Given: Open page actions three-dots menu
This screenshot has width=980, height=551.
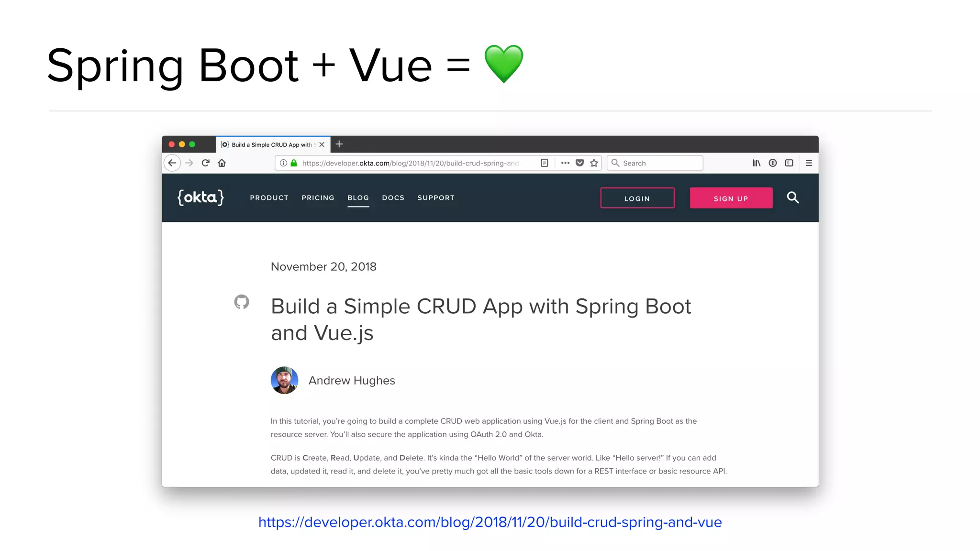Looking at the screenshot, I should (x=565, y=163).
